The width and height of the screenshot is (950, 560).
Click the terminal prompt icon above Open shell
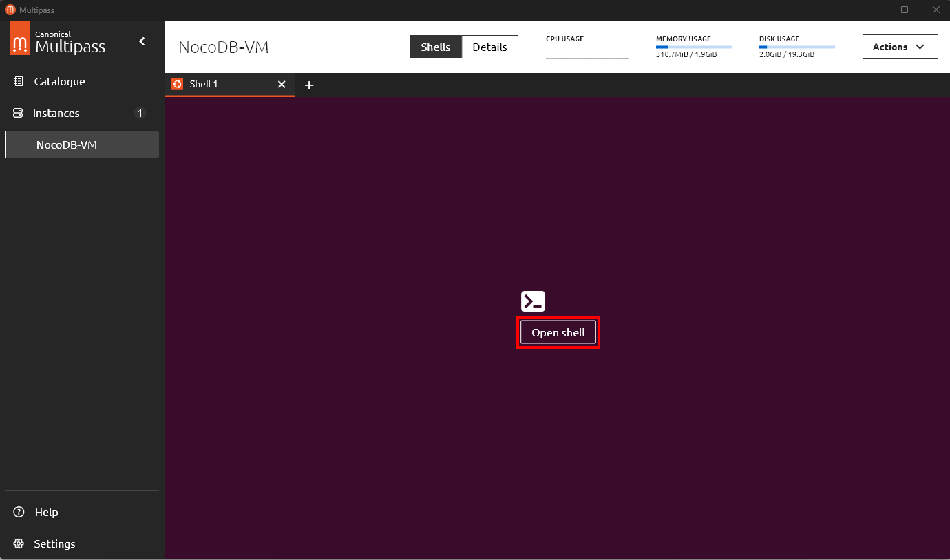pos(533,301)
